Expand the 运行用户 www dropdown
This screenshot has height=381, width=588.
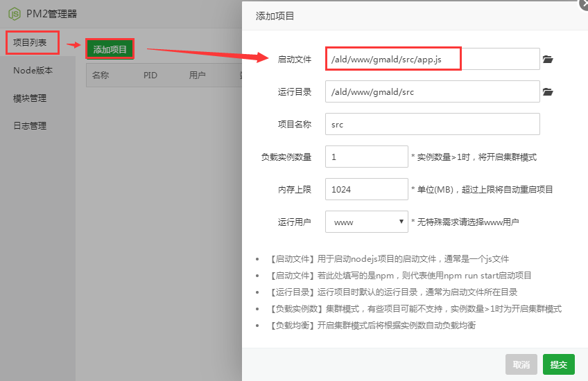(x=367, y=222)
